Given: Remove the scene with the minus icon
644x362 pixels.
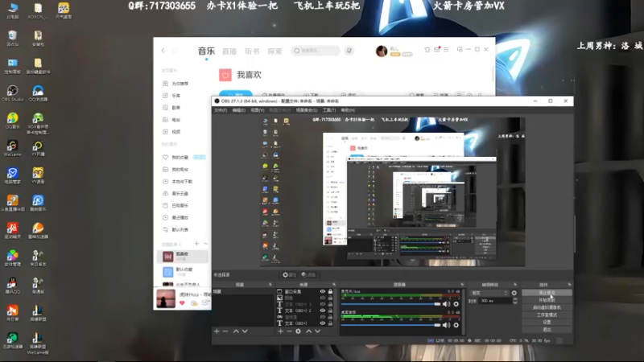Looking at the screenshot, I should point(225,331).
